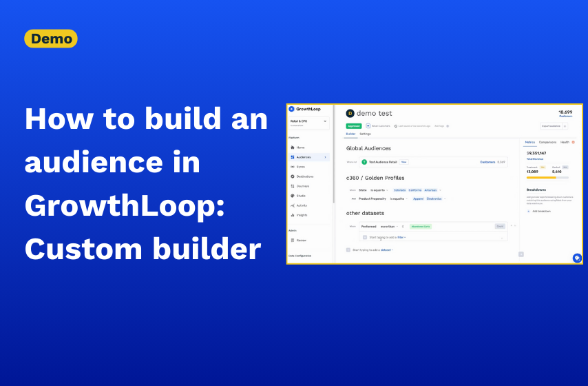
Task: Click the Add breakdown link
Action: click(x=541, y=212)
